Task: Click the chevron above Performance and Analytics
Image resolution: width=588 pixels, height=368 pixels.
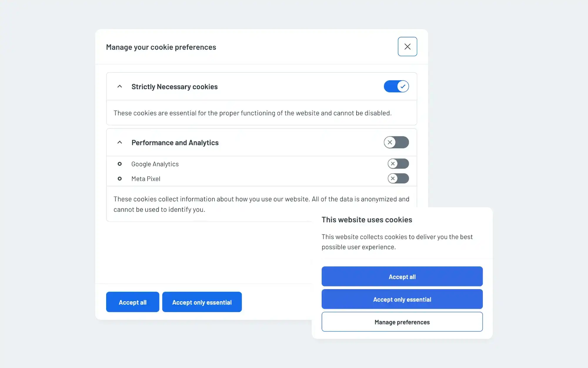Action: coord(119,142)
